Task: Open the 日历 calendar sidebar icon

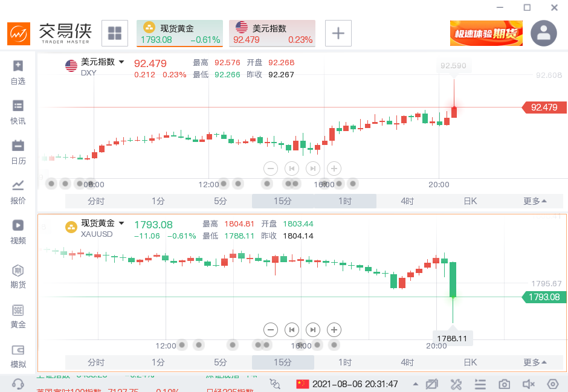Action: tap(18, 152)
